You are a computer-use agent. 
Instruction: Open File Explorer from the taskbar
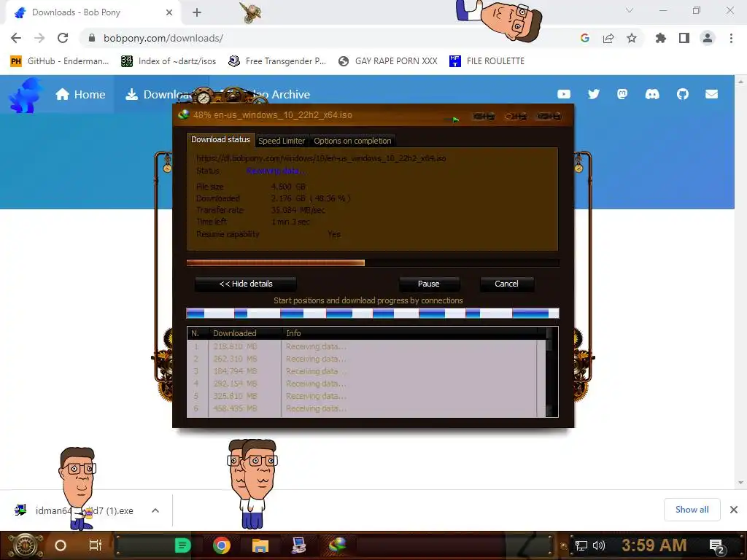[x=260, y=545]
